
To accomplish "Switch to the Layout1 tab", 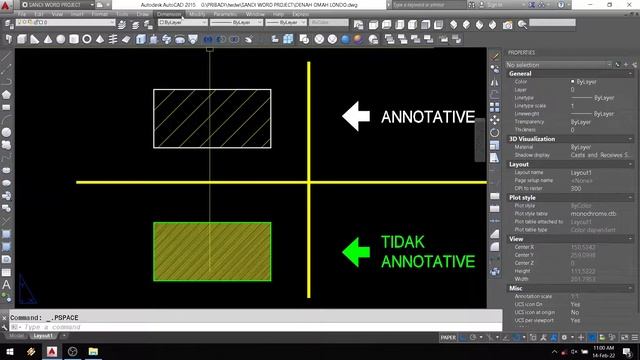I will point(43,336).
